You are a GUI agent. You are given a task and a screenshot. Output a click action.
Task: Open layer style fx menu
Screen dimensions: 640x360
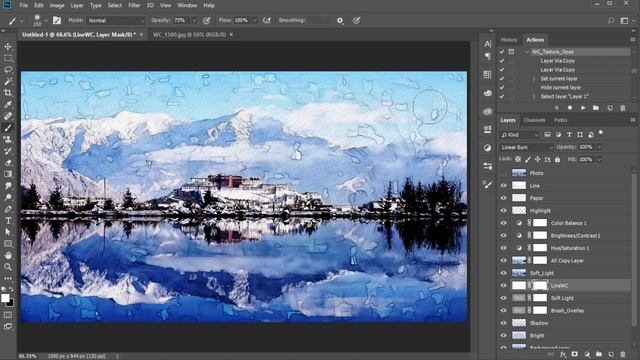click(x=563, y=354)
